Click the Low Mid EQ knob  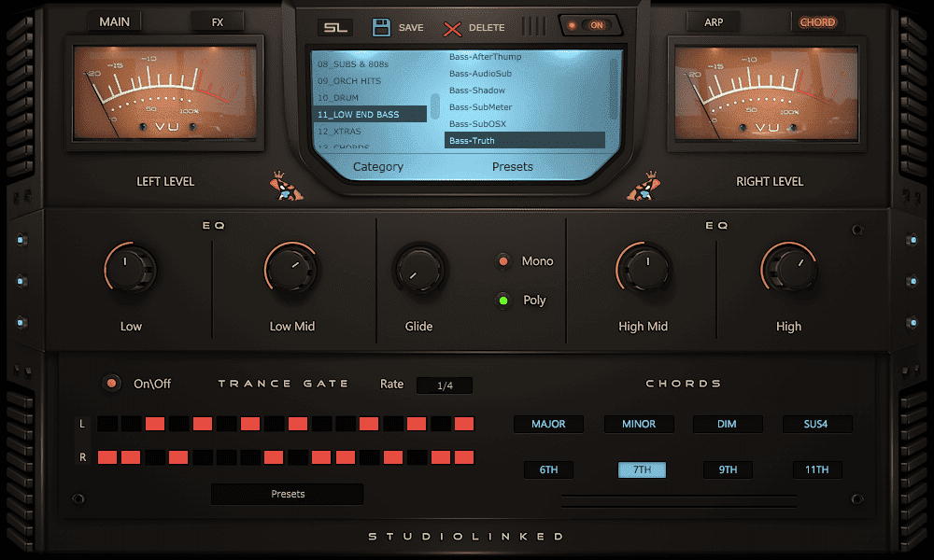click(290, 269)
